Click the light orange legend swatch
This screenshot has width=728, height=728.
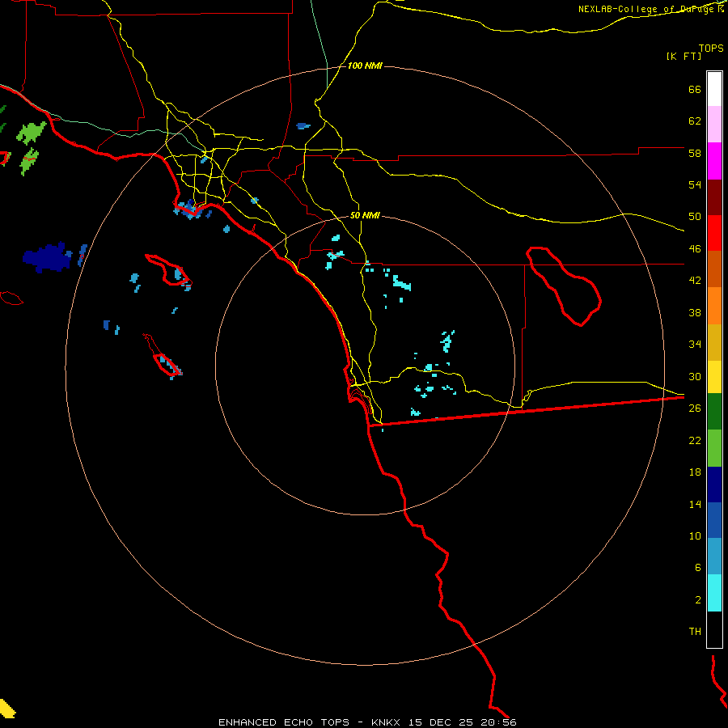pos(714,306)
